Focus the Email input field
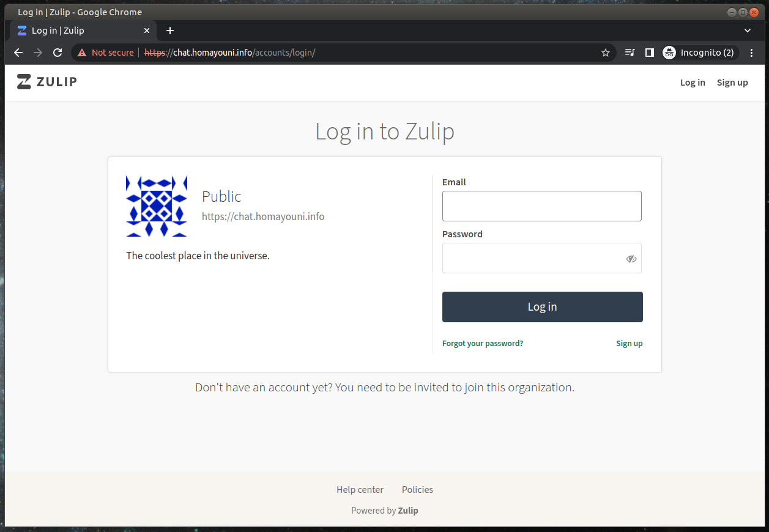Image resolution: width=769 pixels, height=532 pixels. tap(542, 206)
